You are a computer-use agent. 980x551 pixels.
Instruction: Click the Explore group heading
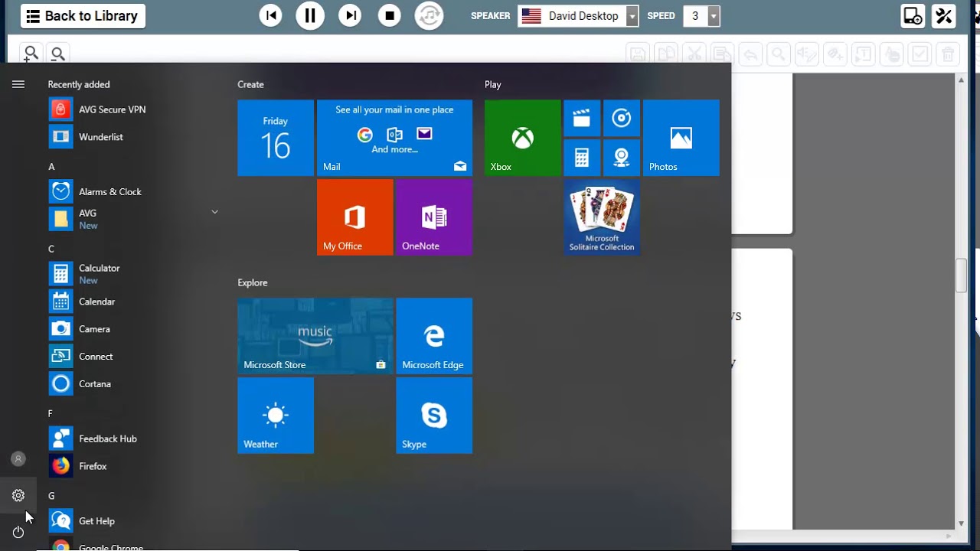(253, 282)
